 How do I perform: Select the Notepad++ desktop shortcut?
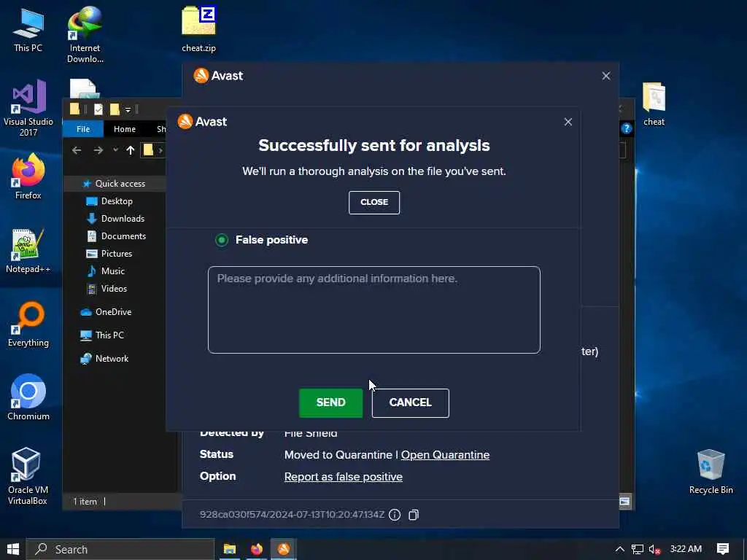[28, 251]
